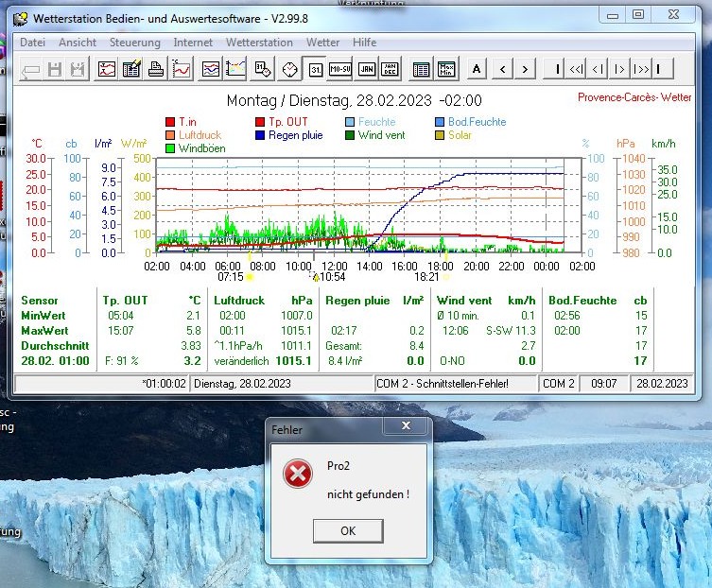Viewport: 712px width, 588px height.
Task: Open the Wetterstation menu
Action: (x=259, y=43)
